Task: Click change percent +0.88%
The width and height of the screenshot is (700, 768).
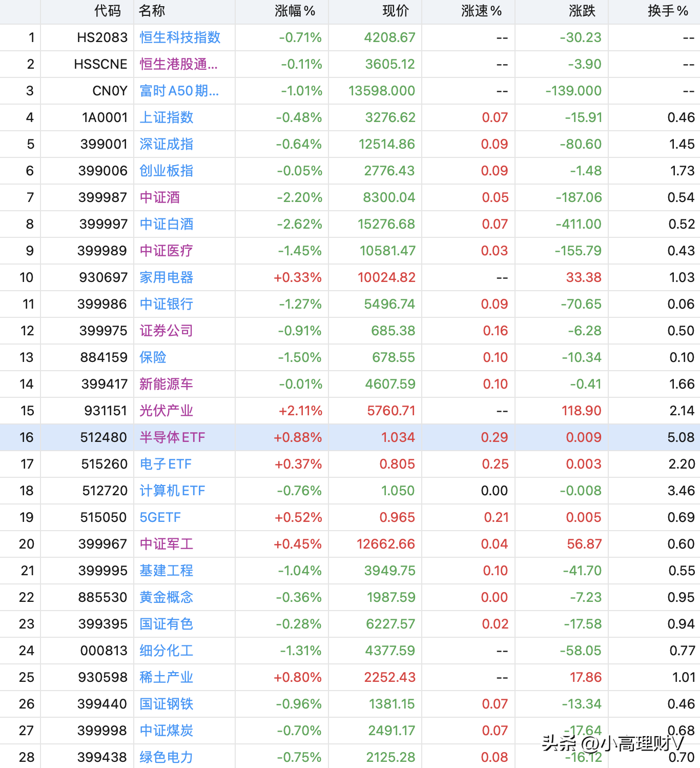Action: 298,437
